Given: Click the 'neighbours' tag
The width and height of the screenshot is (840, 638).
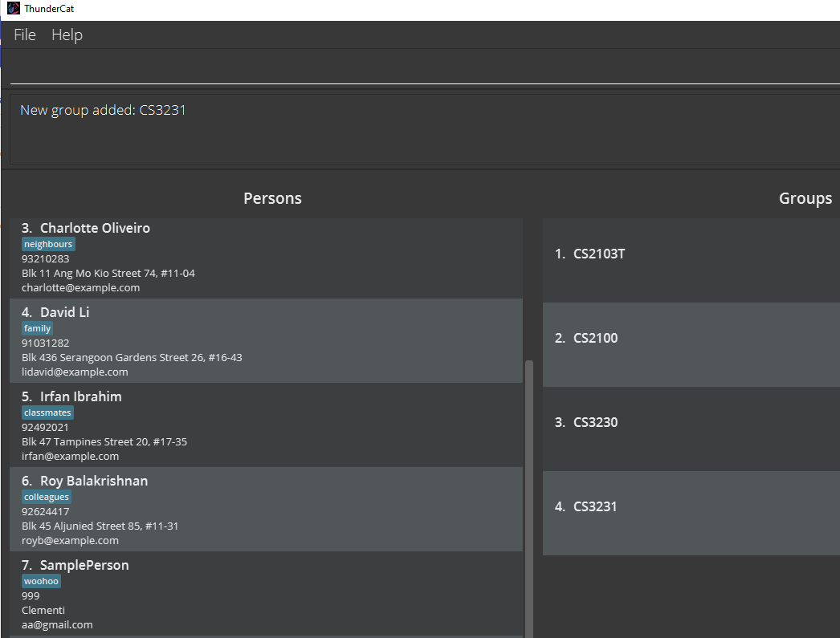Looking at the screenshot, I should [x=48, y=244].
